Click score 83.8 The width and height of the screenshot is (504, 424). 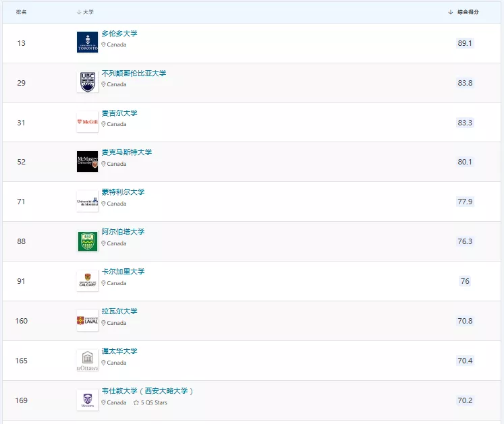pos(465,83)
